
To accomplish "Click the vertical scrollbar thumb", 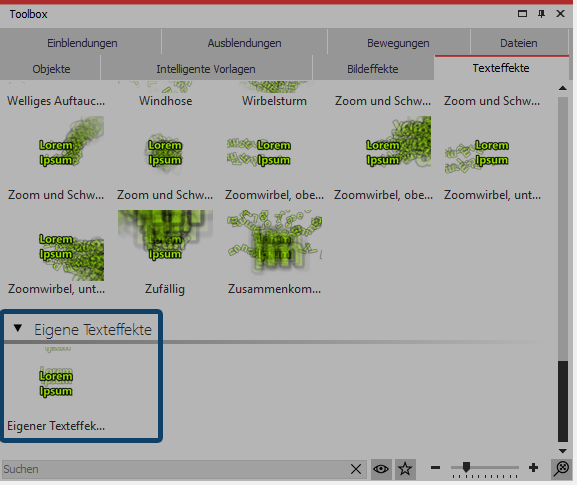I will (x=563, y=401).
